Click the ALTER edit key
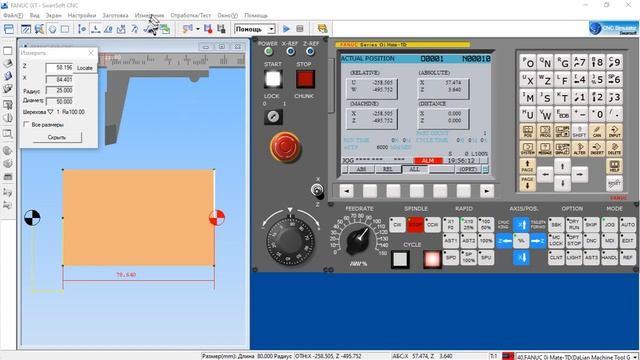 click(x=580, y=149)
